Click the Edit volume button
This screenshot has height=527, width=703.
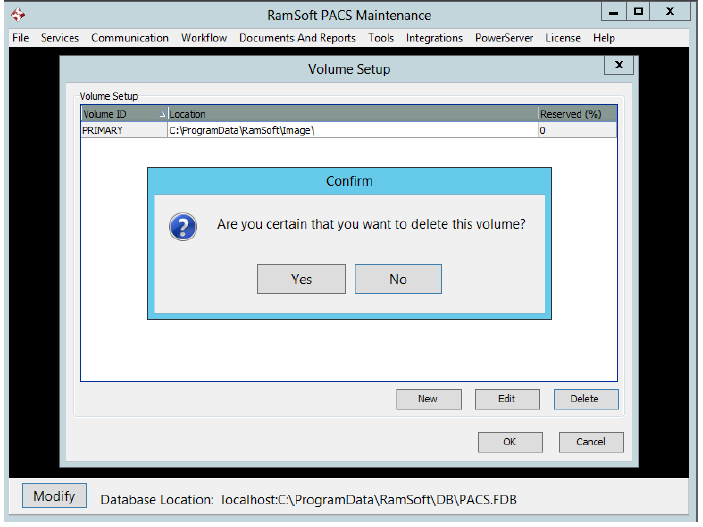507,399
